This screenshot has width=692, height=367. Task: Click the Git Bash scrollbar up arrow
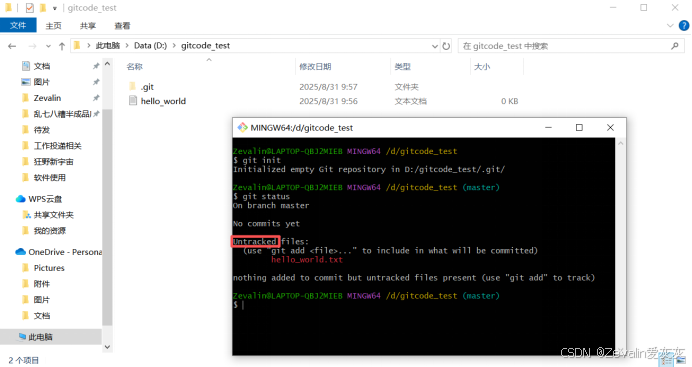pos(621,143)
